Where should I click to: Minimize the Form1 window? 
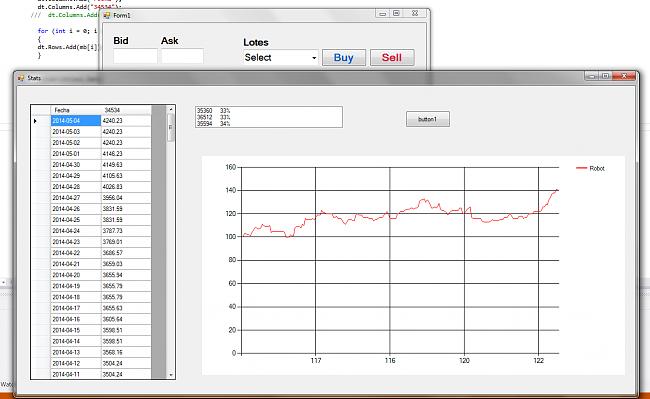coord(382,13)
